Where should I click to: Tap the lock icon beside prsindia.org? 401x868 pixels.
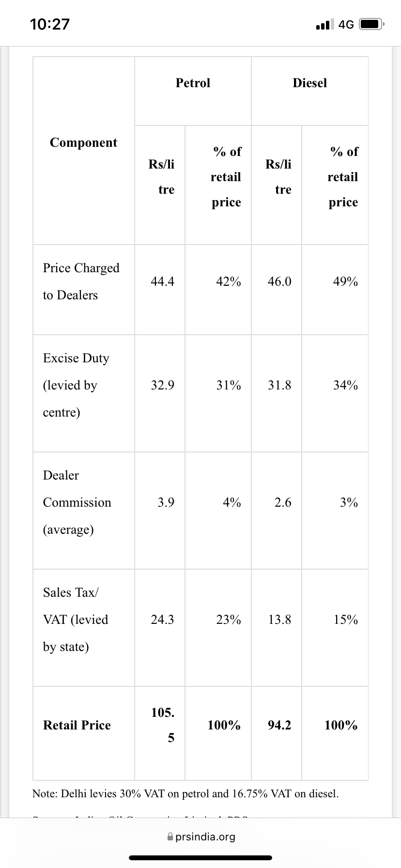pos(170,837)
